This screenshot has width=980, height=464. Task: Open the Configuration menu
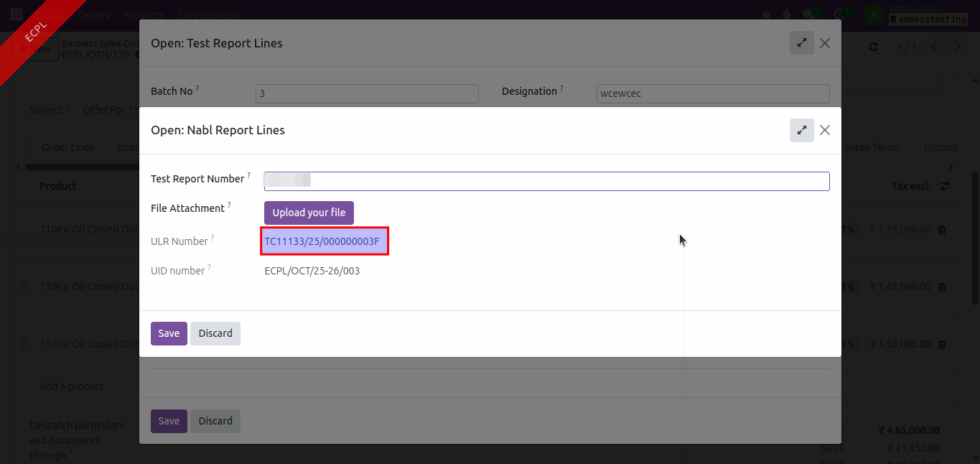click(x=208, y=14)
